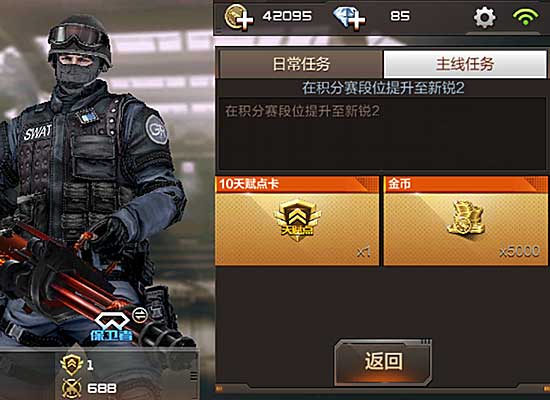Click the 返回 back button
This screenshot has width=550, height=400.
click(x=383, y=362)
